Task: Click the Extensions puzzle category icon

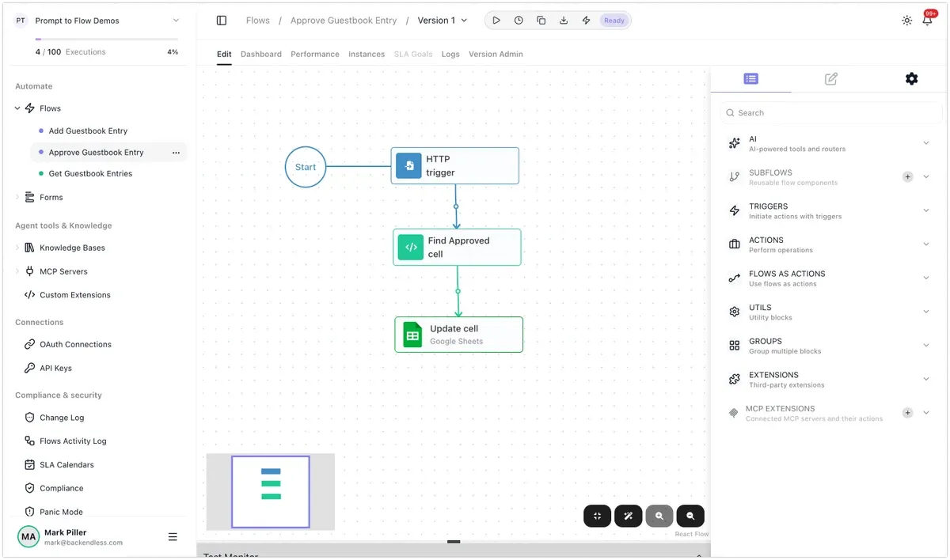Action: (x=735, y=380)
